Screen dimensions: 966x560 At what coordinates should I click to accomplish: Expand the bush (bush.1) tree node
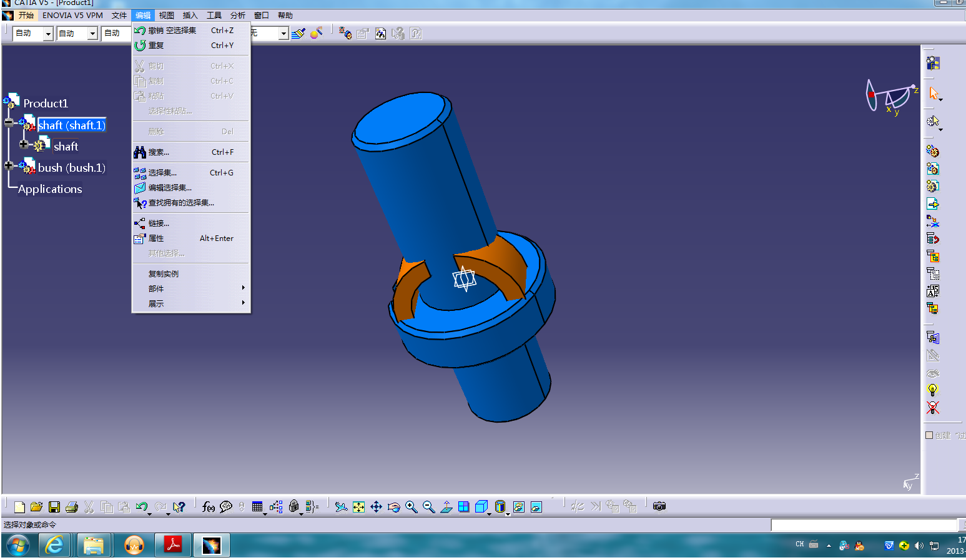[9, 165]
